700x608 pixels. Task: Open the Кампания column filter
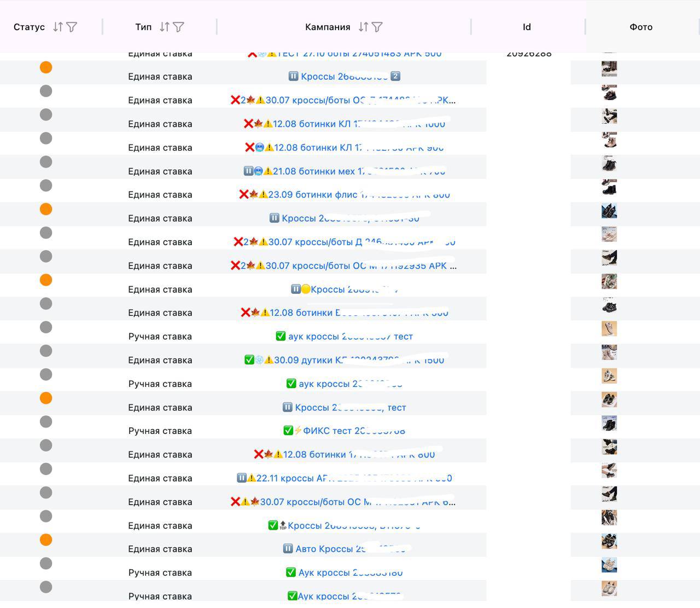point(377,27)
